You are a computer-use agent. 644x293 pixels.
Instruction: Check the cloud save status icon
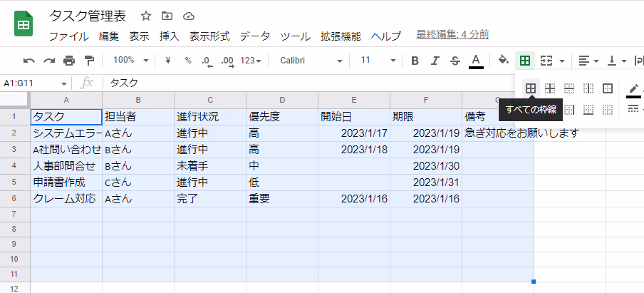(x=189, y=16)
